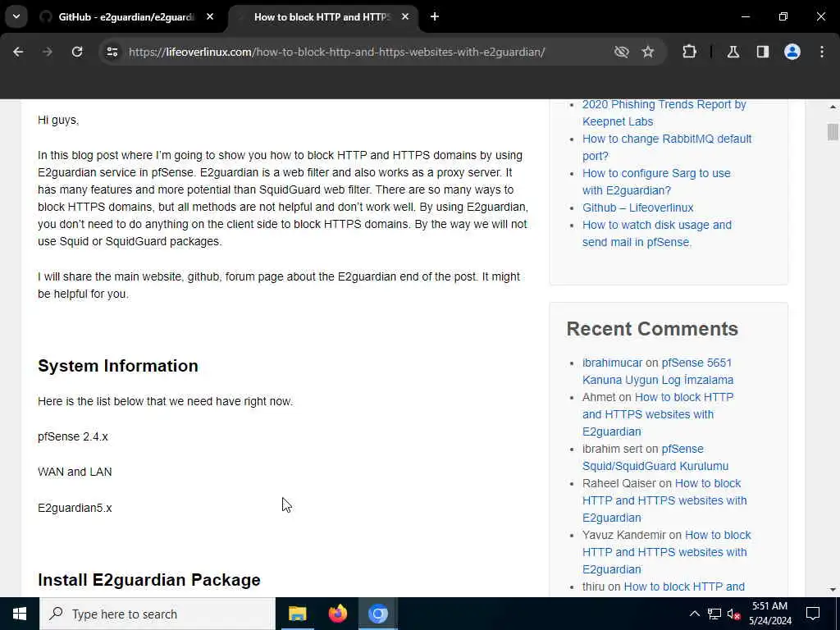This screenshot has width=840, height=630.
Task: Click the Chrome taskbar icon
Action: [377, 614]
